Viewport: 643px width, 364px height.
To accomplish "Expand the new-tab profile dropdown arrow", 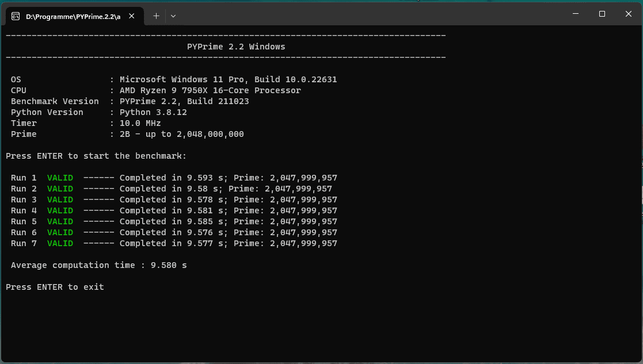I will pyautogui.click(x=173, y=16).
